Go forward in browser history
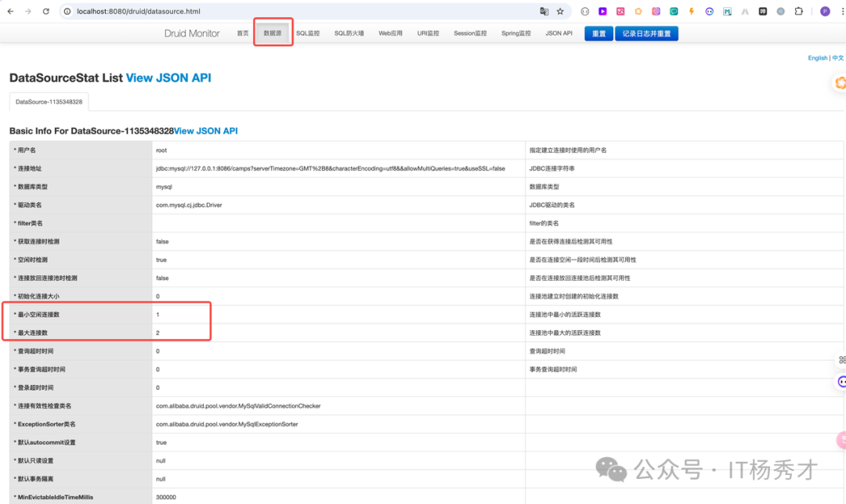The width and height of the screenshot is (846, 504). pos(28,11)
